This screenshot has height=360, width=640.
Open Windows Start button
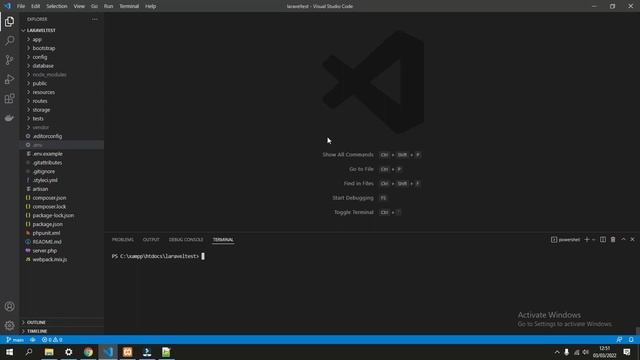pyautogui.click(x=9, y=352)
